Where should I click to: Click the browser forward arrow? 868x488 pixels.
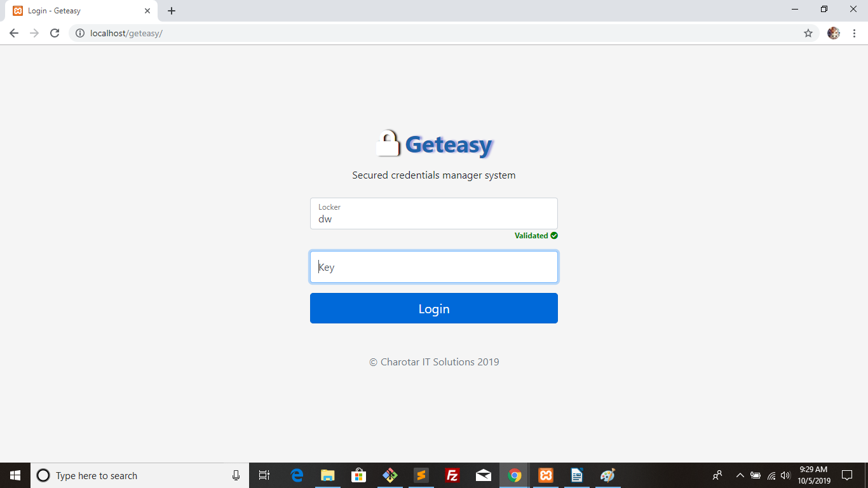point(34,33)
